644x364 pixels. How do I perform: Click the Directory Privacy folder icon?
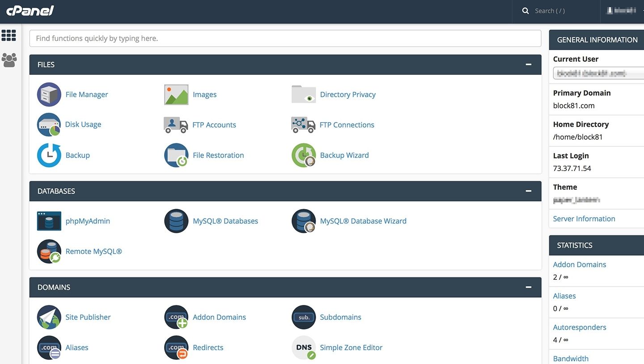tap(304, 94)
